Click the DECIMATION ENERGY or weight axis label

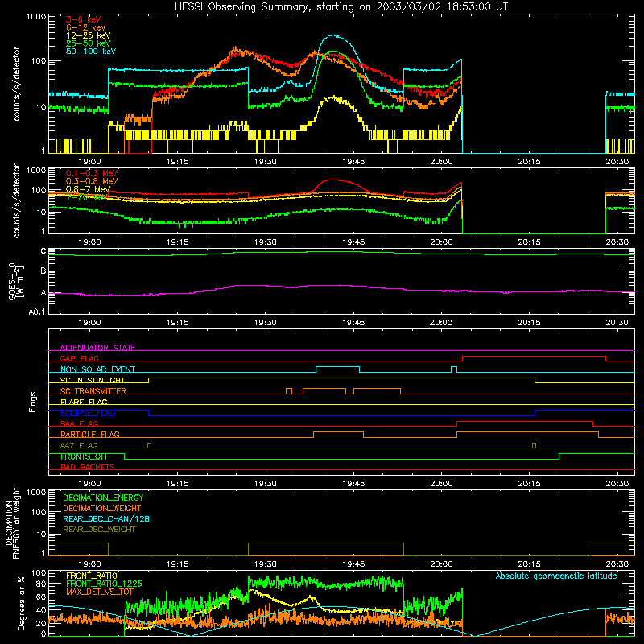tap(12, 522)
